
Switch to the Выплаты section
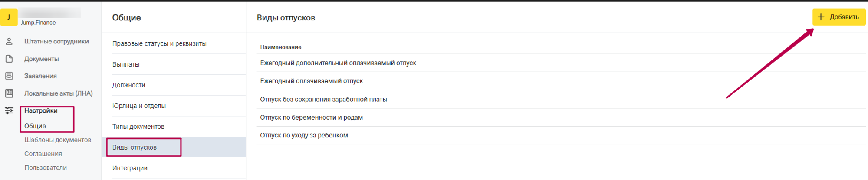[x=126, y=64]
